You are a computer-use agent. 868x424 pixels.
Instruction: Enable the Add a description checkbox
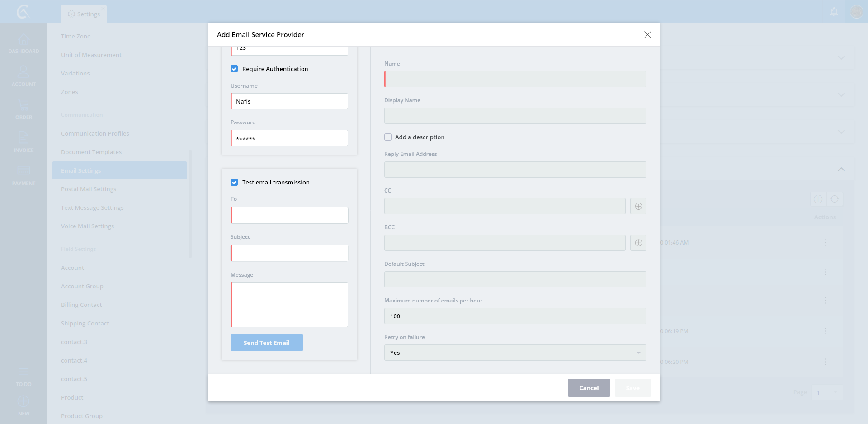(x=388, y=137)
